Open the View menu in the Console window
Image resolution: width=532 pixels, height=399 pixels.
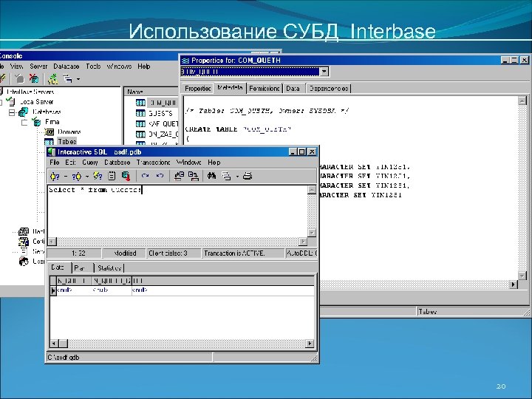(x=16, y=66)
